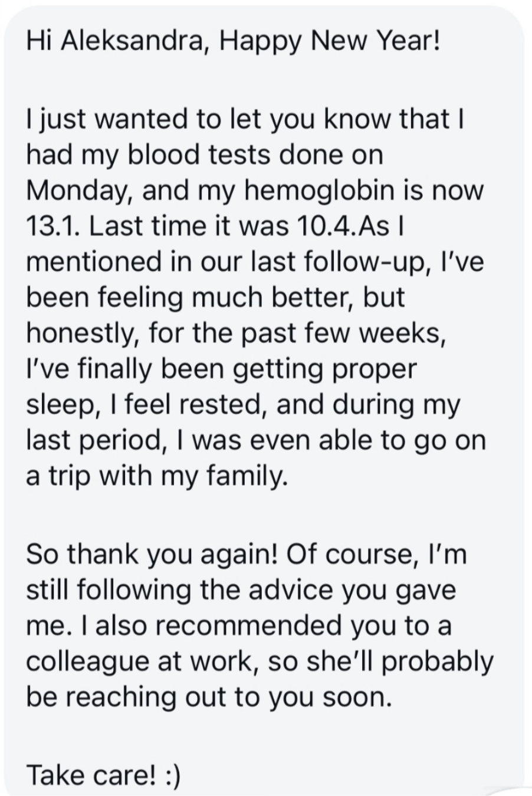This screenshot has width=532, height=796.
Task: Tap "be reaching out to you soon." line
Action: tap(209, 698)
